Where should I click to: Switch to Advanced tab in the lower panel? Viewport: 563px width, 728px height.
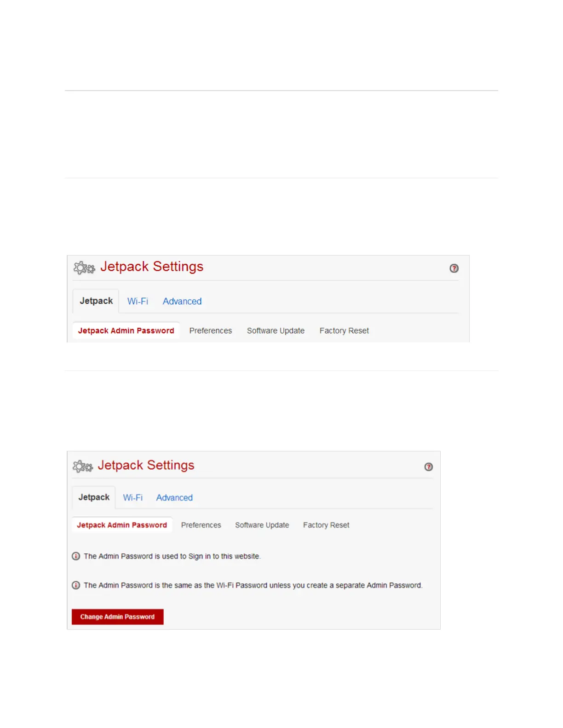coord(174,498)
